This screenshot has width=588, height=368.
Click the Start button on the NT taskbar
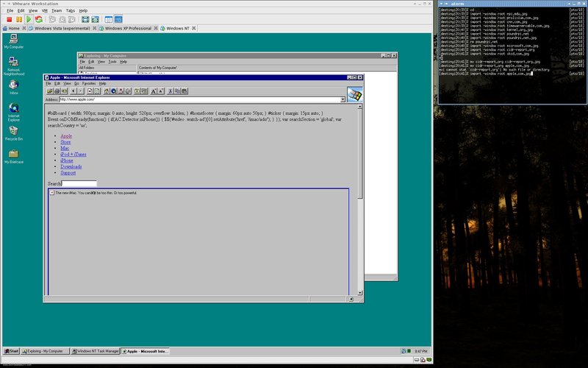11,351
